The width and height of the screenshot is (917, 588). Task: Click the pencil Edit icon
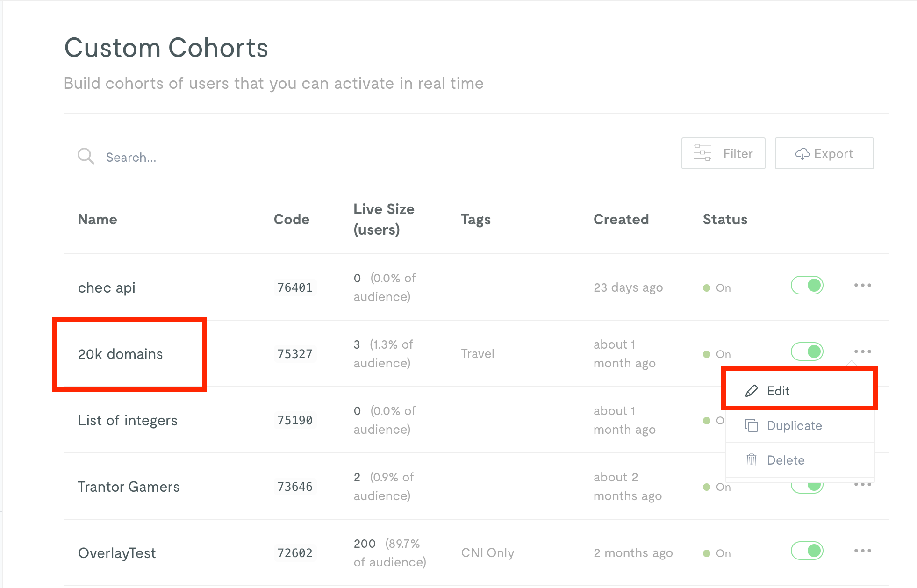(x=751, y=391)
